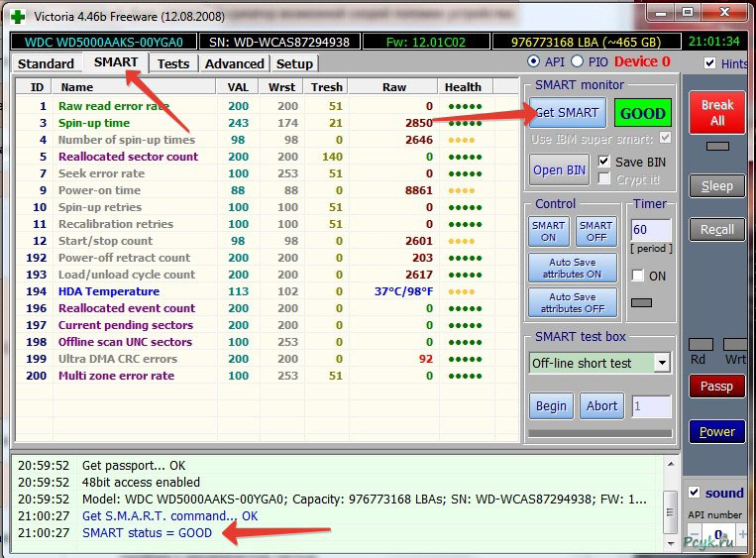Click the 976773168 LBA capacity field

(586, 42)
